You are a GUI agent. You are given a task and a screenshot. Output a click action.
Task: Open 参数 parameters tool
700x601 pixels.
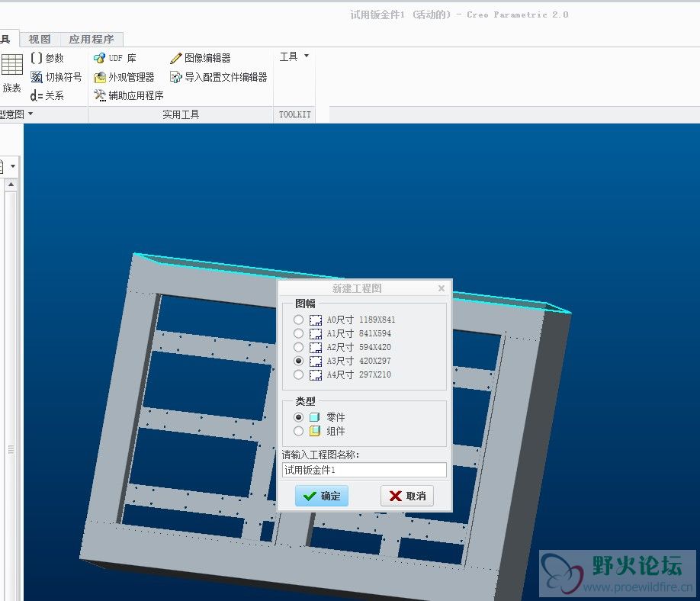pos(48,58)
